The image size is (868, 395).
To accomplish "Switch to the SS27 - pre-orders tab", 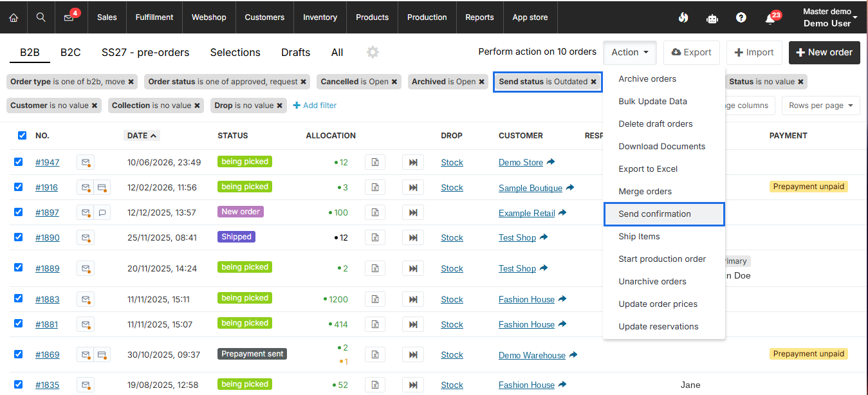I will pos(145,53).
